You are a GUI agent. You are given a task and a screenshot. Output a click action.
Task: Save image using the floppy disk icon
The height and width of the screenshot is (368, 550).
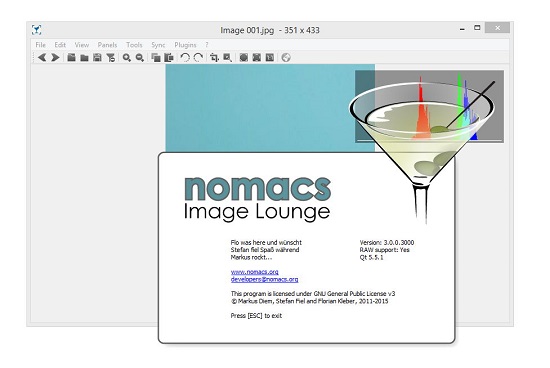97,58
